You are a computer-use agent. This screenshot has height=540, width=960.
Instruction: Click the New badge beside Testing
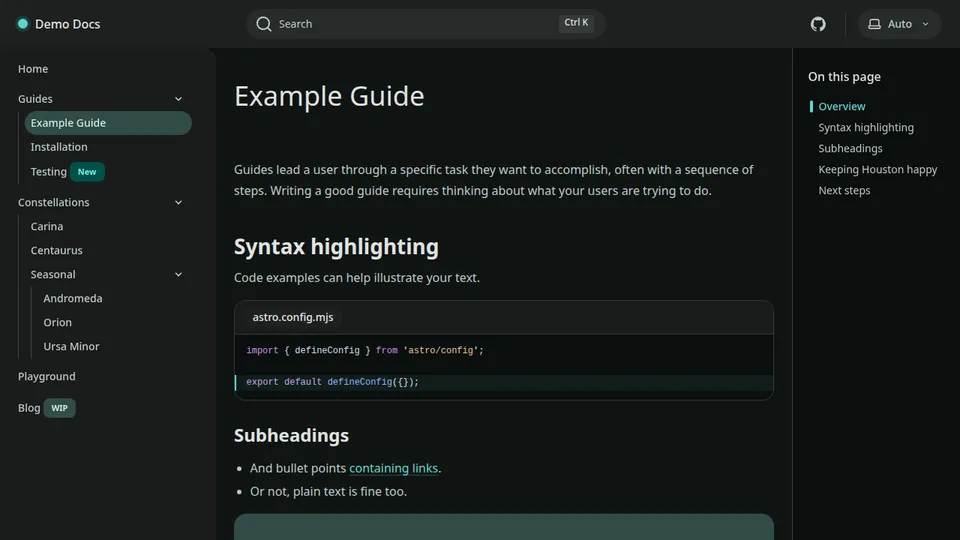point(87,171)
